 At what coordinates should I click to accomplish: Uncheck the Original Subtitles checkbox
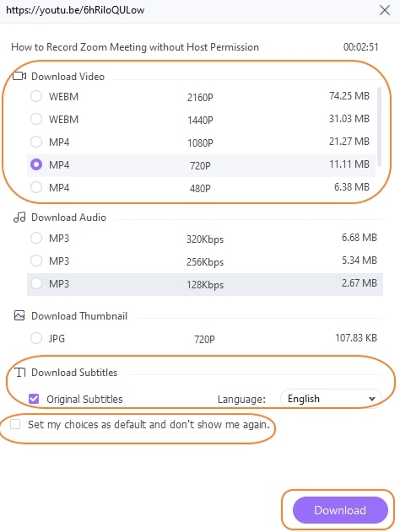[x=34, y=399]
